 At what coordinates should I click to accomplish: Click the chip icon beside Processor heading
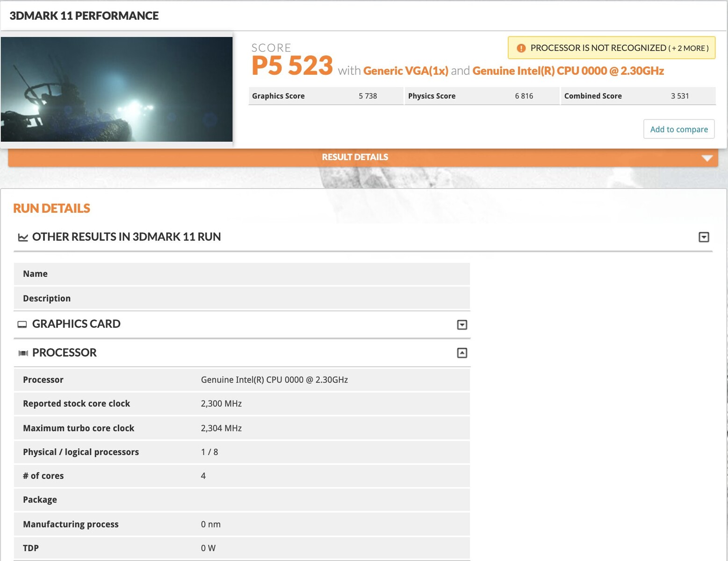pyautogui.click(x=23, y=353)
